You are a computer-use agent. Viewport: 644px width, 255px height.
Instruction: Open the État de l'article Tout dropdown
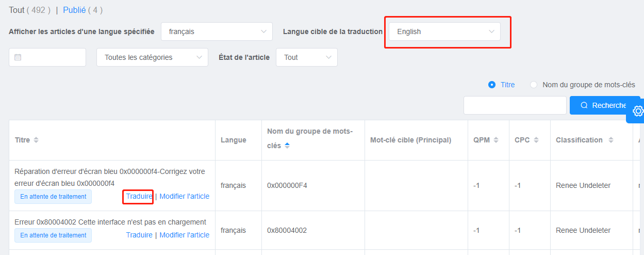point(307,57)
